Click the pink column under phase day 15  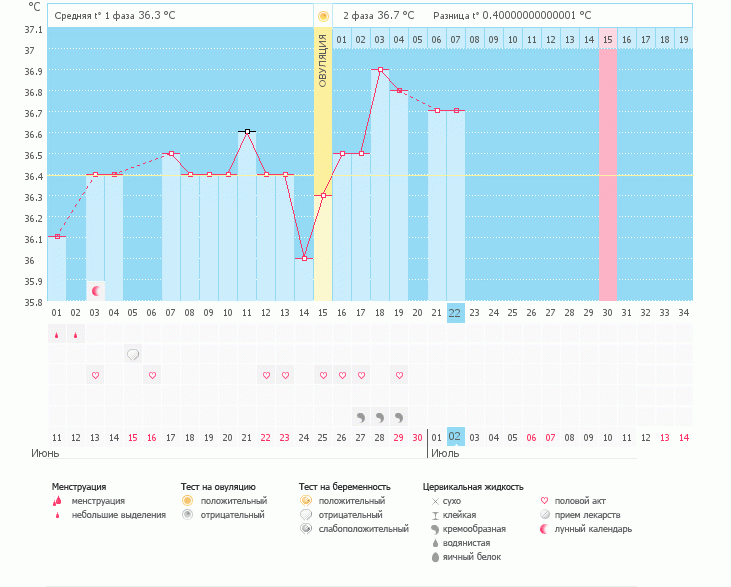pos(608,175)
